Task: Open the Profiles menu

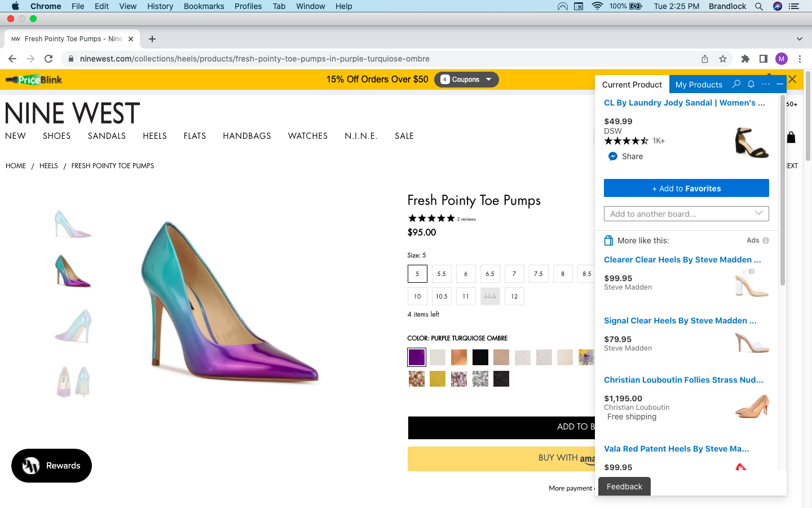Action: (x=248, y=6)
